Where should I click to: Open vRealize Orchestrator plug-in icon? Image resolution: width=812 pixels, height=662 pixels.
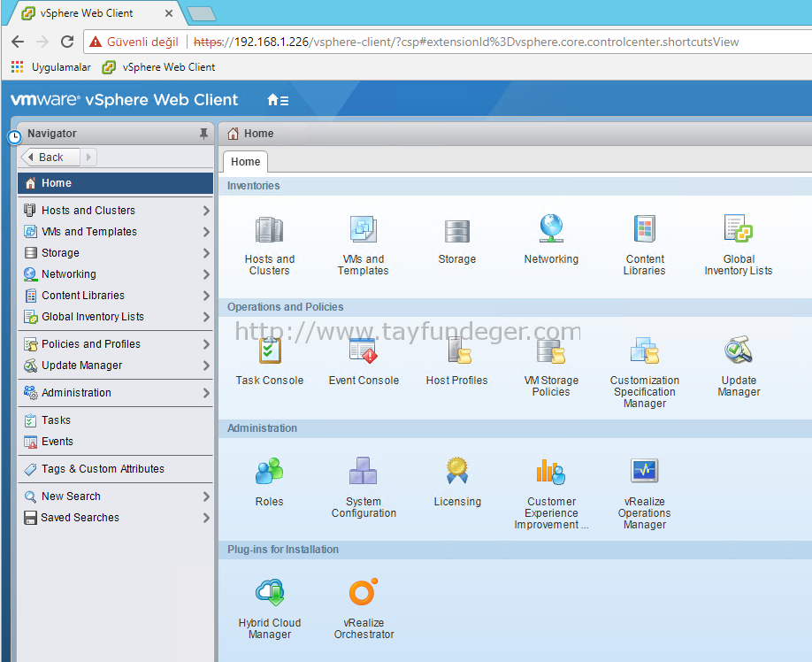tap(363, 592)
